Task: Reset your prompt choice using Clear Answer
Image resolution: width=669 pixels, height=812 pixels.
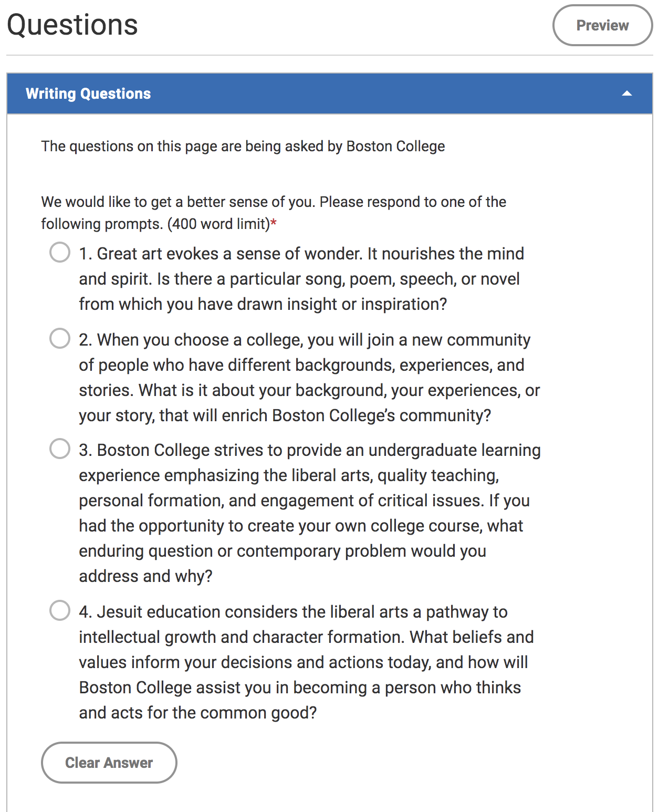Action: click(108, 763)
